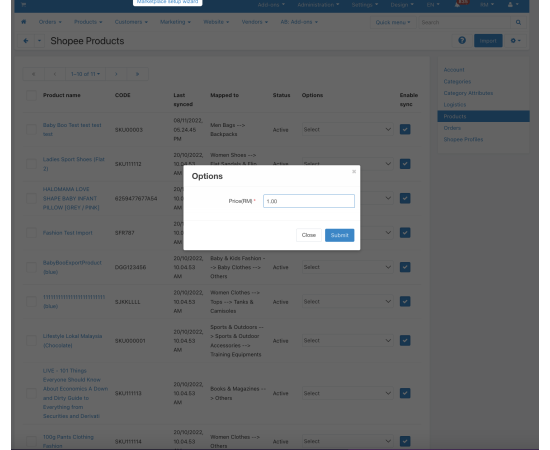This screenshot has height=450, width=550.
Task: Toggle Enable sync for SKU00003 row
Action: click(405, 129)
